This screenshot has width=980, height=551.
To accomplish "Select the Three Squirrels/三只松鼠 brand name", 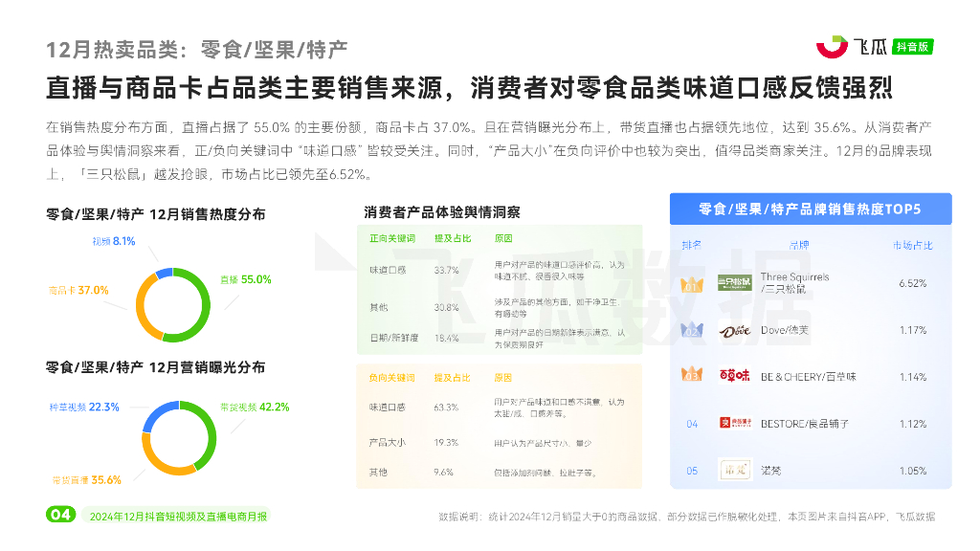I will tap(795, 283).
